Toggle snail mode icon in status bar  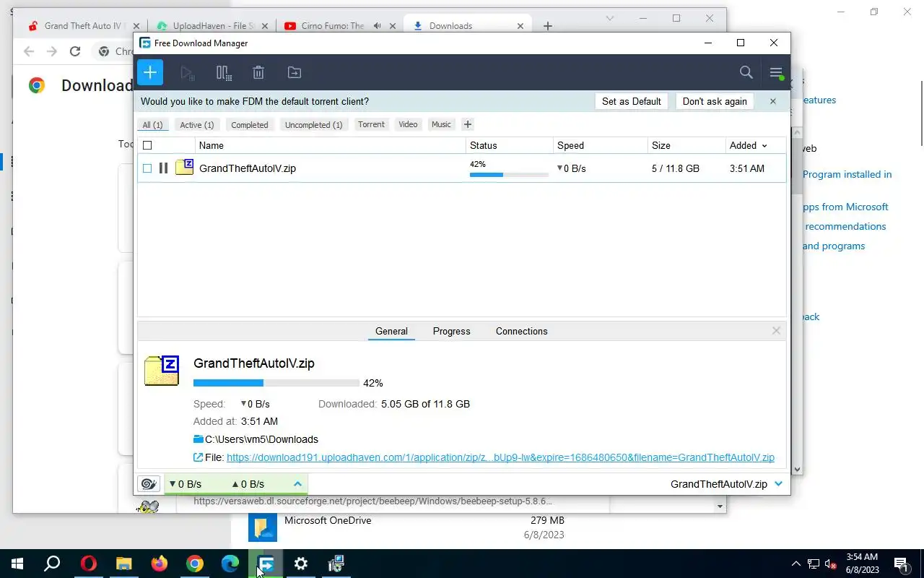149,484
